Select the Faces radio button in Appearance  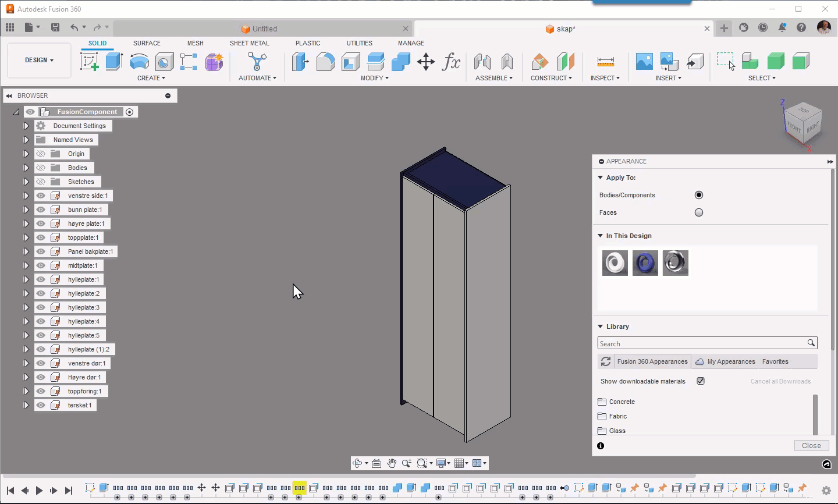[x=698, y=212]
